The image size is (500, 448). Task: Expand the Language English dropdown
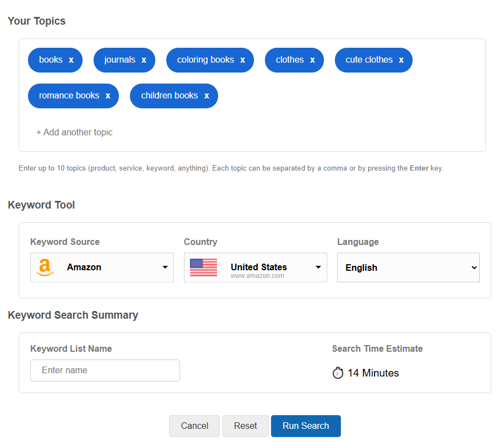coord(408,267)
